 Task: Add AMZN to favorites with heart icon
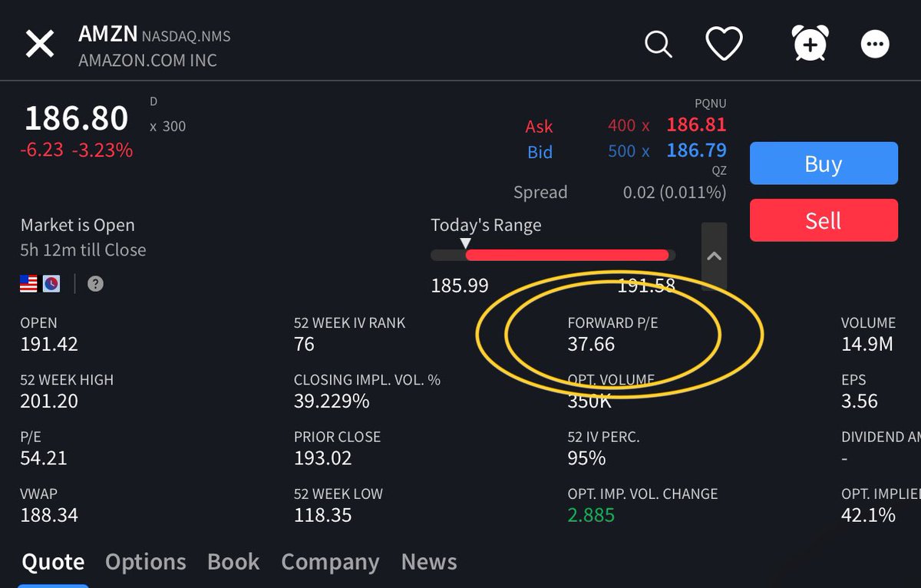(724, 44)
